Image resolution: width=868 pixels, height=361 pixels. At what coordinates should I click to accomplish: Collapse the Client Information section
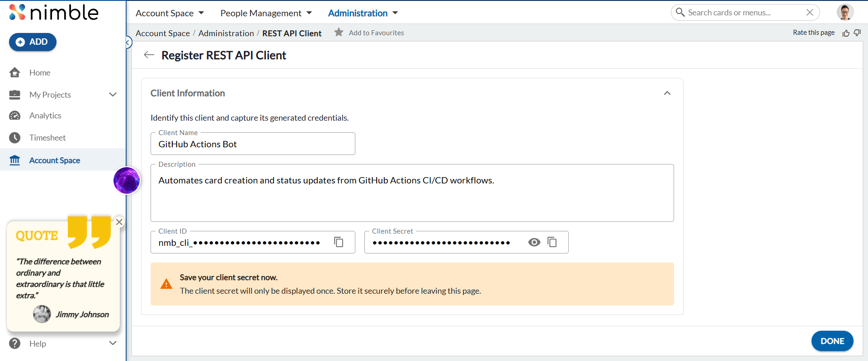(x=667, y=93)
